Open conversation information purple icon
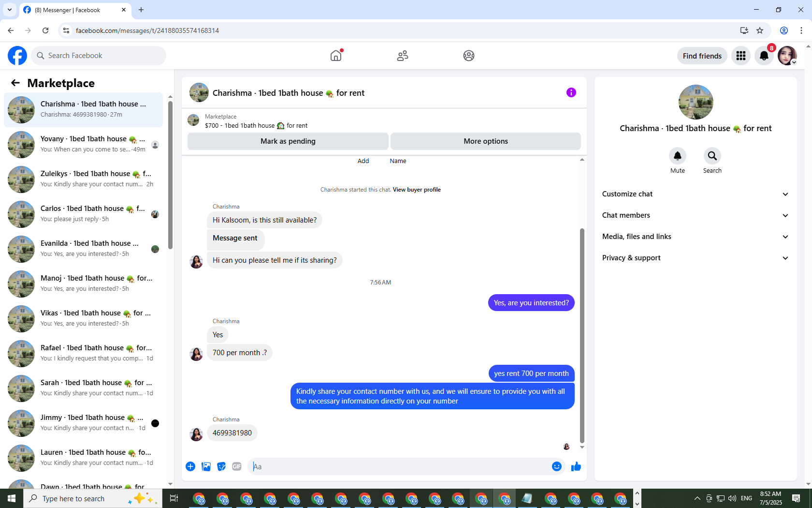 coord(571,92)
